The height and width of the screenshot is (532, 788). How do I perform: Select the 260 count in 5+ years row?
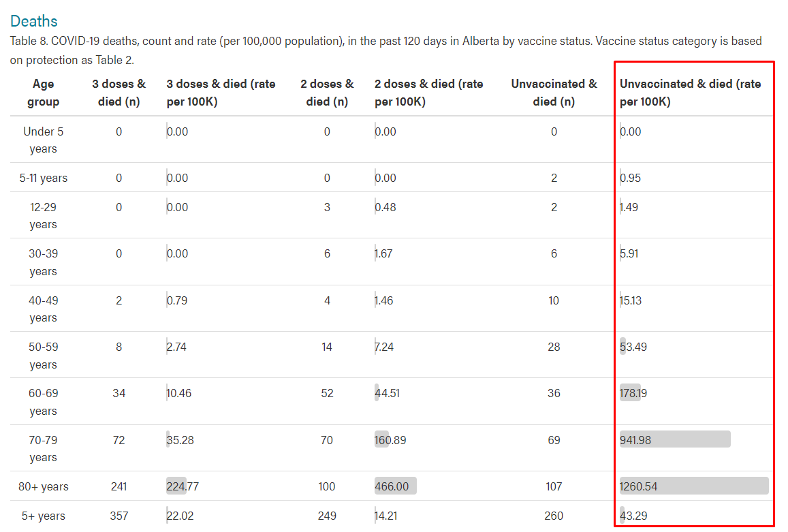tap(554, 516)
